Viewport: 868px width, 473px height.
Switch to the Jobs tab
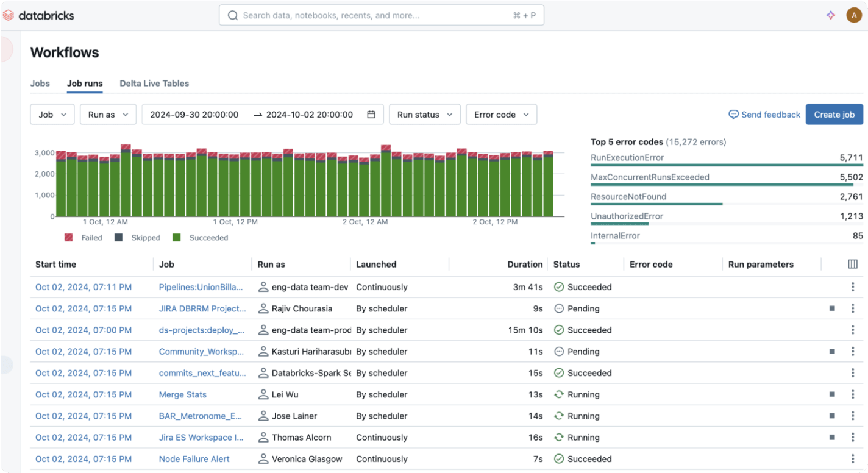40,84
